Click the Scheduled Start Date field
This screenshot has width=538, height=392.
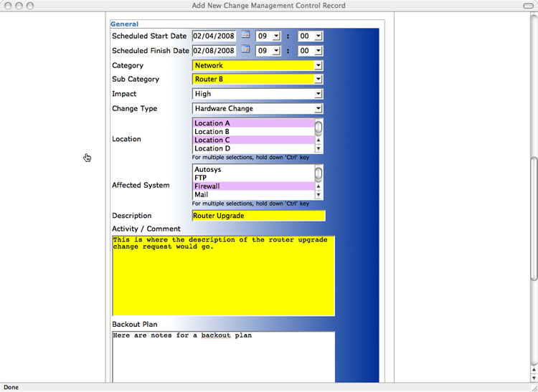click(214, 36)
